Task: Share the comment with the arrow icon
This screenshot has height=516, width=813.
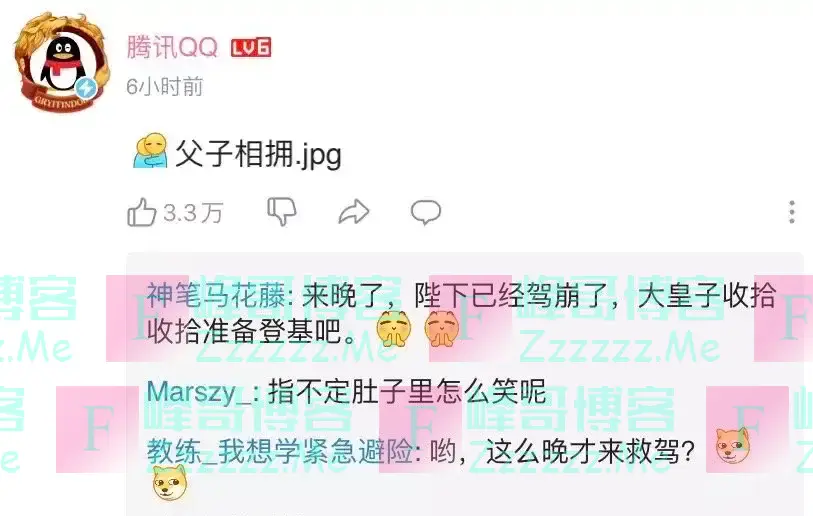Action: [354, 212]
